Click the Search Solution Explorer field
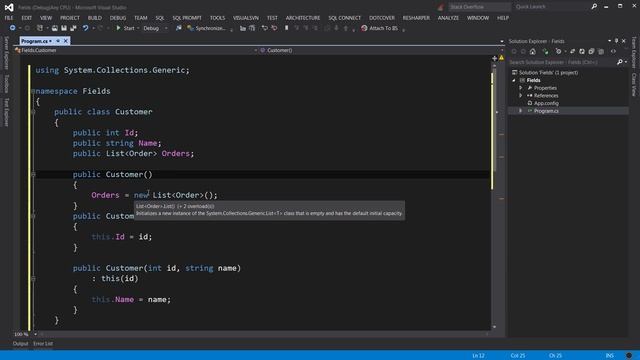This screenshot has width=640, height=360. (562, 62)
